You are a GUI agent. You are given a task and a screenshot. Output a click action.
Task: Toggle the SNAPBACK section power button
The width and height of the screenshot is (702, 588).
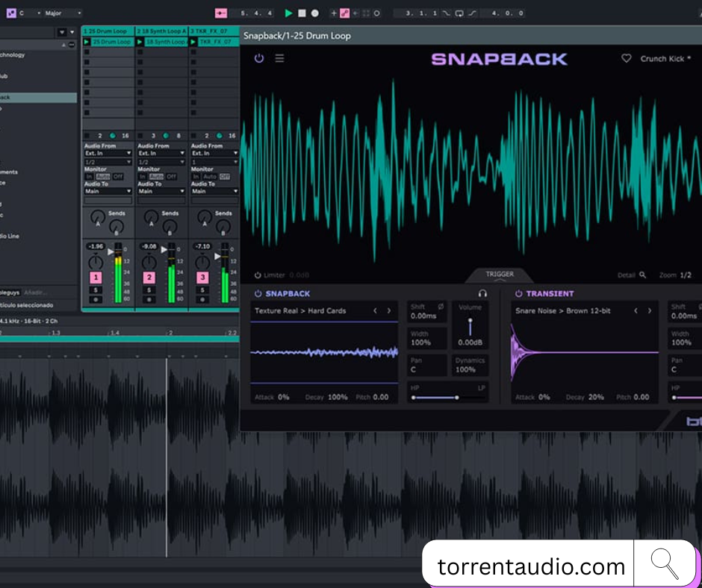click(258, 294)
